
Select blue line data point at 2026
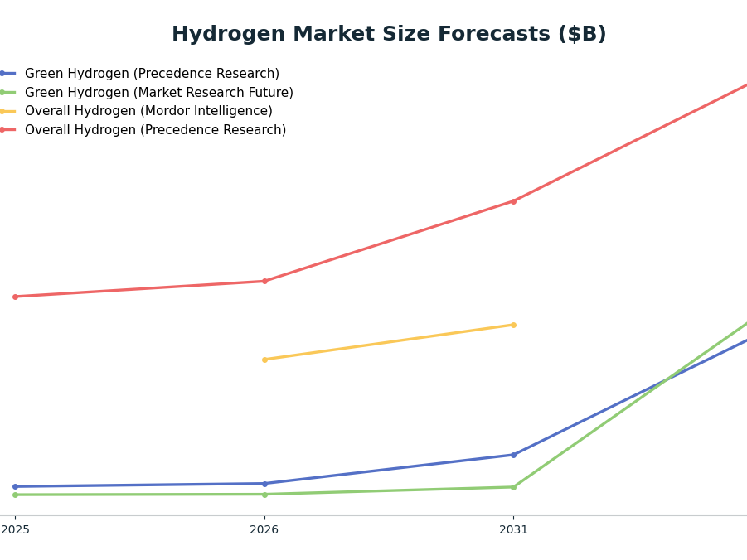(264, 484)
